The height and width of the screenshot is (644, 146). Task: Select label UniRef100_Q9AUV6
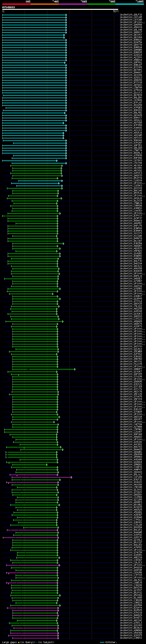tap(131, 80)
